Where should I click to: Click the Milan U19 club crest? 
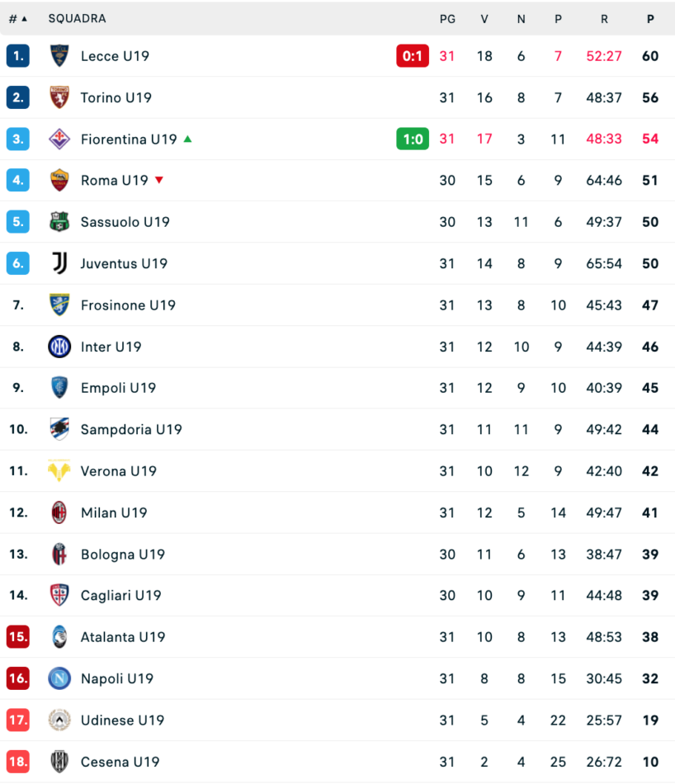59,512
